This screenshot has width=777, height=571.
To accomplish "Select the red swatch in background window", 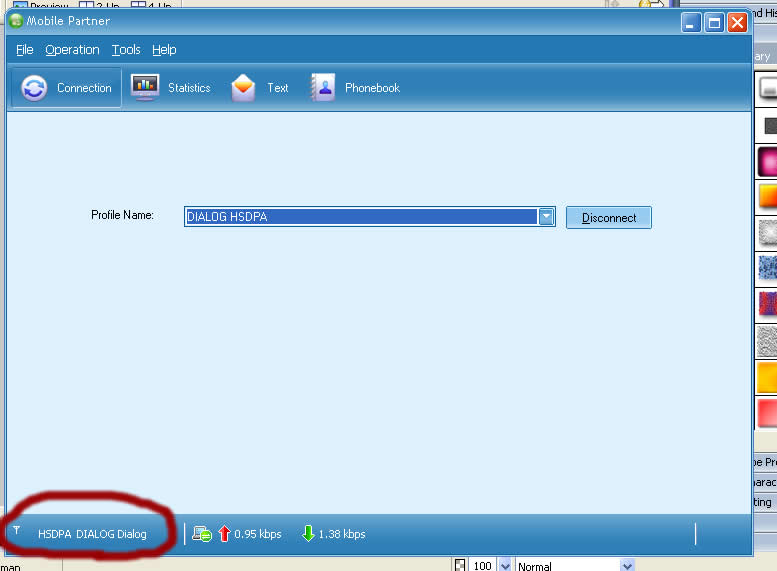I will point(768,412).
